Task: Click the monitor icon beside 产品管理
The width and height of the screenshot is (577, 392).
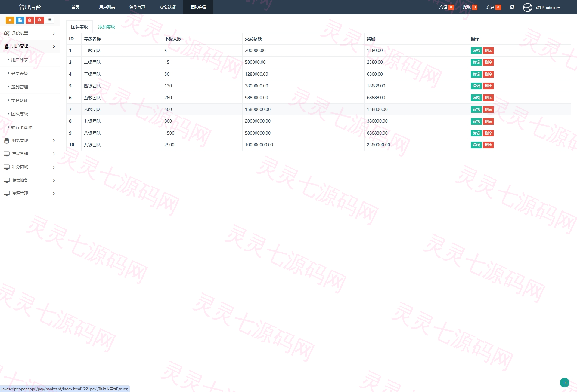Action: point(7,154)
